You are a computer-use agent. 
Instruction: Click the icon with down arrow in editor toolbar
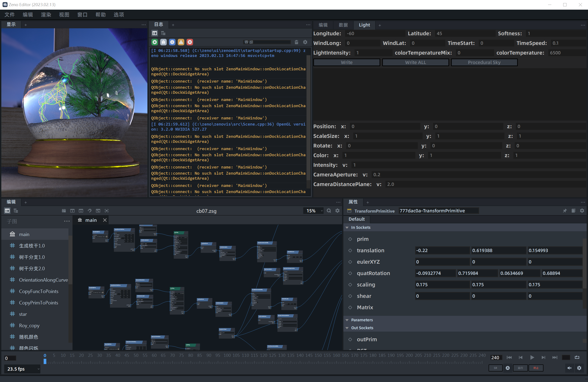[81, 210]
